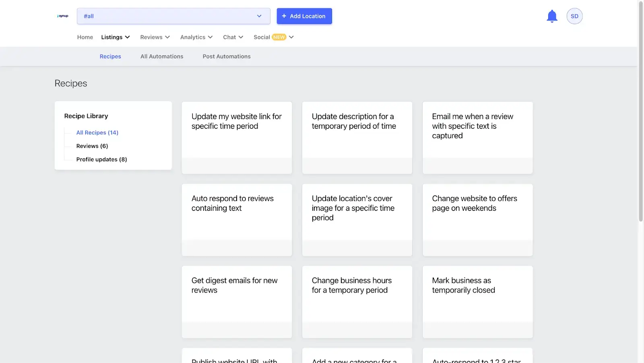
Task: Open recipe Change business hours for a temporary period
Action: point(357,302)
